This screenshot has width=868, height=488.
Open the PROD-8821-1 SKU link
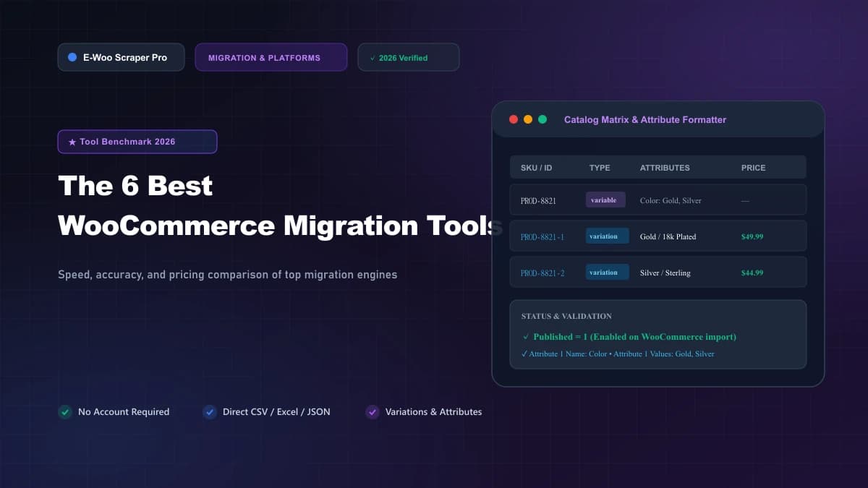pos(542,236)
